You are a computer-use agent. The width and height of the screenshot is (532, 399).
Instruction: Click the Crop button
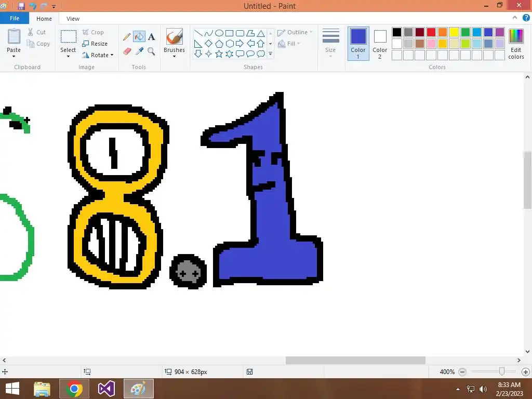[x=93, y=32]
